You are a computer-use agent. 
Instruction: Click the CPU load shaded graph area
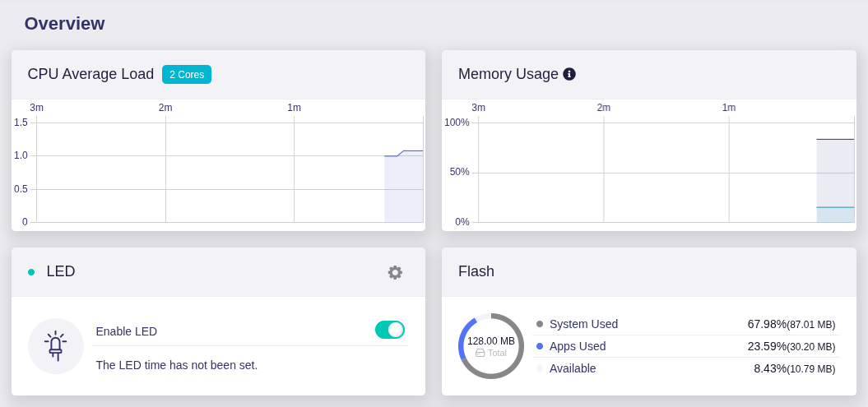coord(403,189)
